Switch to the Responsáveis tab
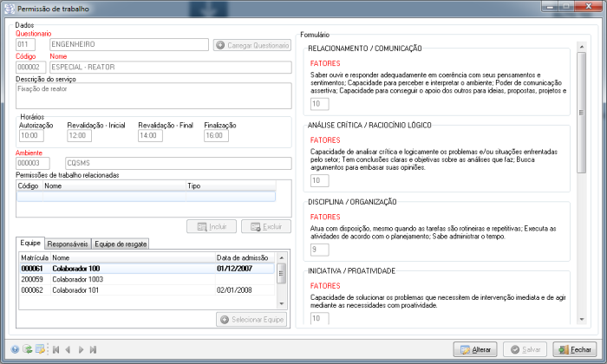The image size is (607, 364). [x=68, y=244]
